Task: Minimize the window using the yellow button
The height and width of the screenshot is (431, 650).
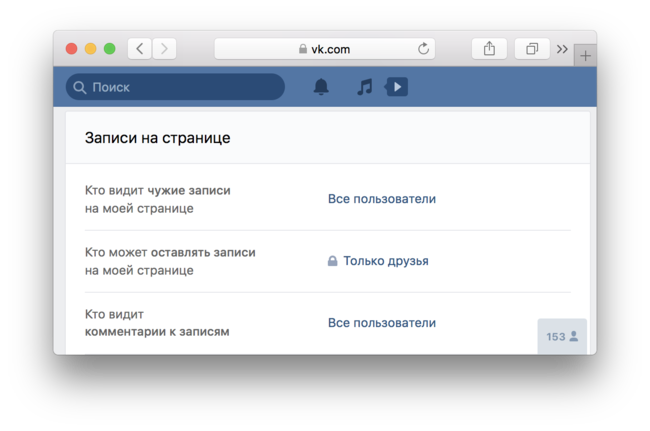Action: [x=91, y=49]
